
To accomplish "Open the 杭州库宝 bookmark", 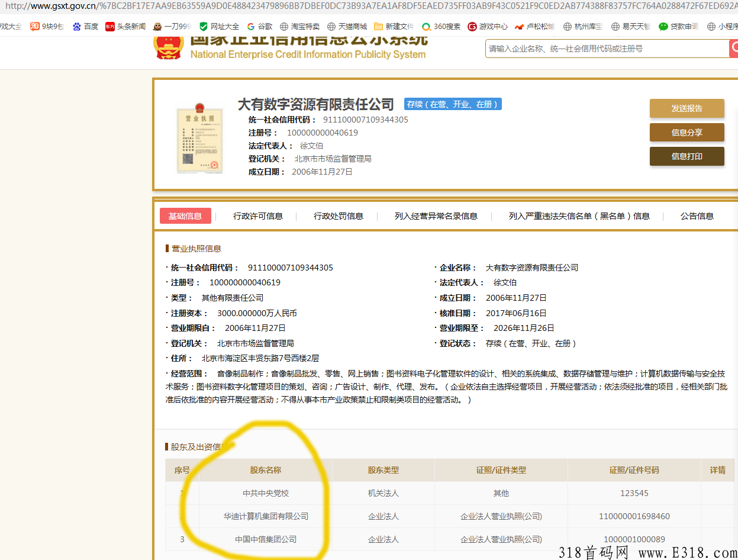I will 582,27.
